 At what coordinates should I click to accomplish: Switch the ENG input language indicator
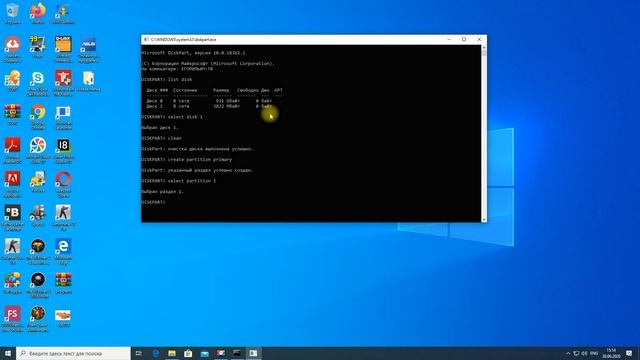(594, 353)
